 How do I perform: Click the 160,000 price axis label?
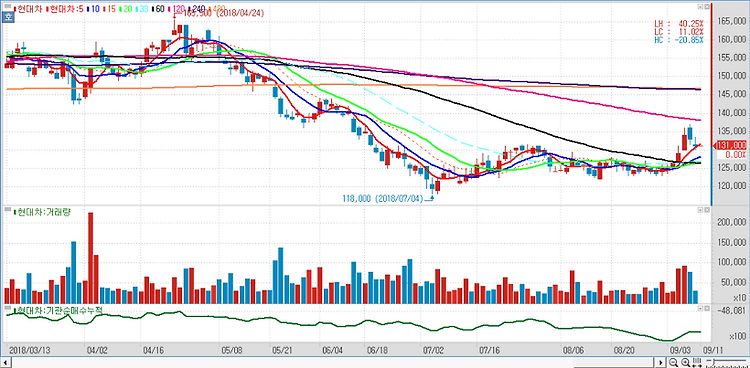pos(731,40)
